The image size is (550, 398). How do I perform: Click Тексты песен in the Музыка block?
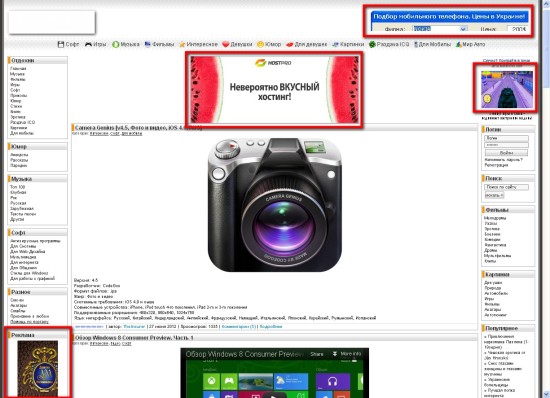(x=23, y=214)
